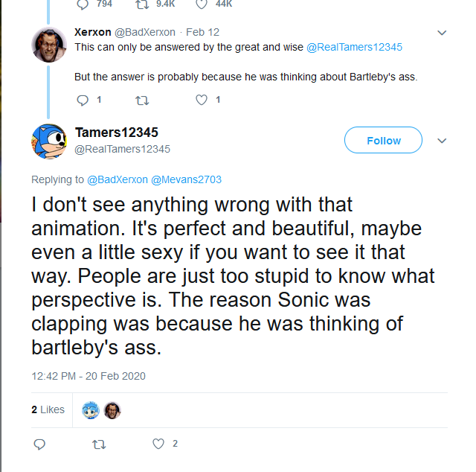
Task: Click top tweet's heart icon showing 44K
Action: 201,3
